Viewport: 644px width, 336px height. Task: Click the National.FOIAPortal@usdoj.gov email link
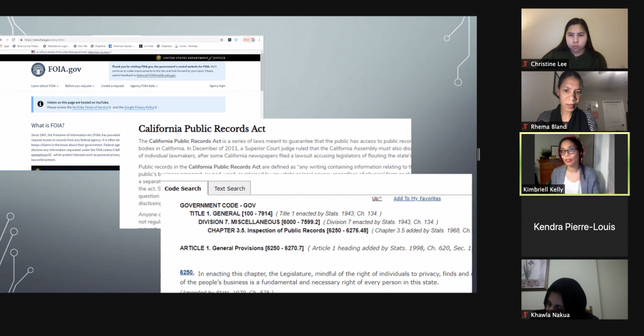tap(156, 76)
